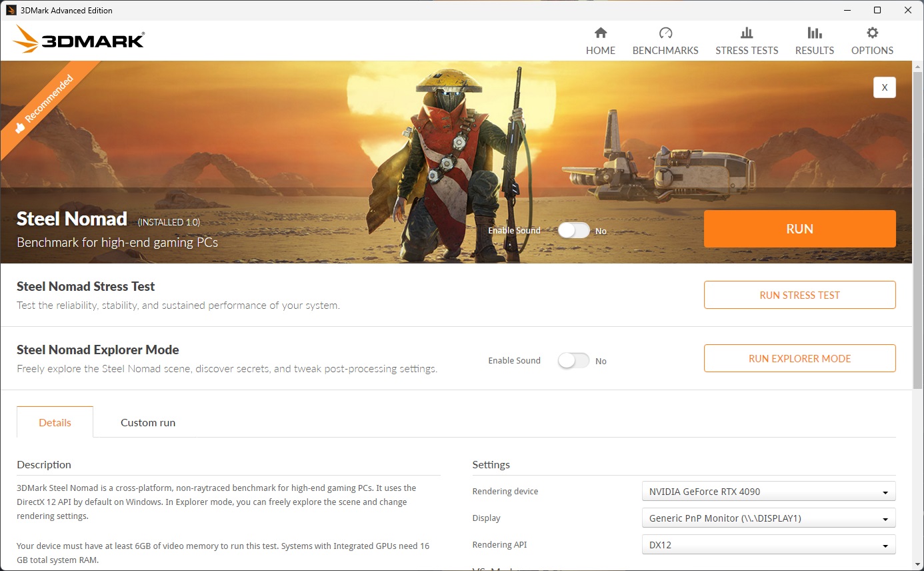Switch to the Custom run tab
Screen dimensions: 924x571
click(148, 422)
